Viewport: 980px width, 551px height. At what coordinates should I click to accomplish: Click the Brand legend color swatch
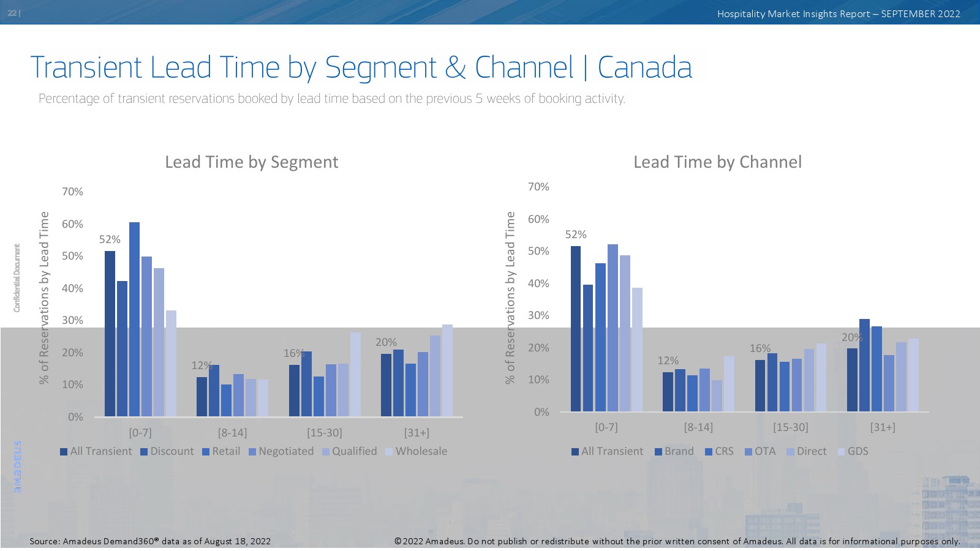tap(658, 452)
